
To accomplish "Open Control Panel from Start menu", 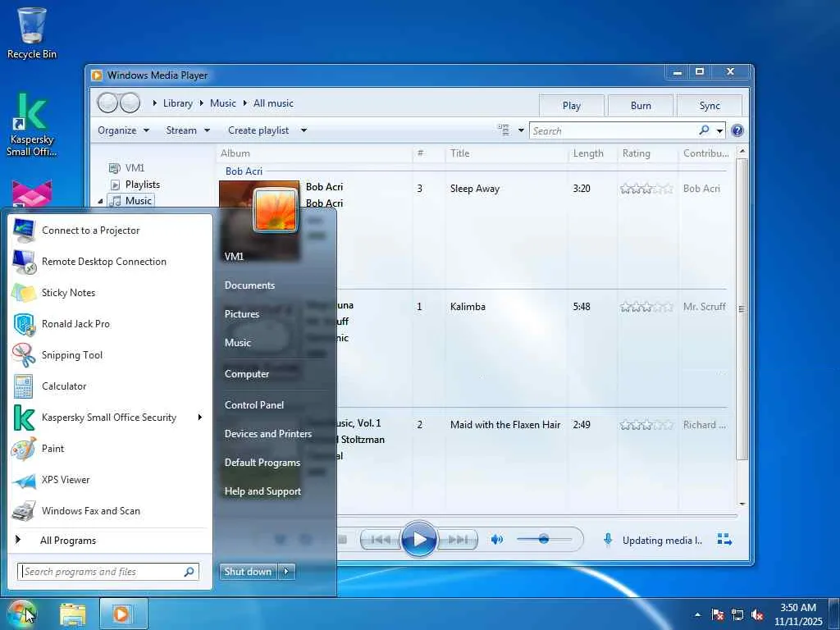I will (x=254, y=405).
